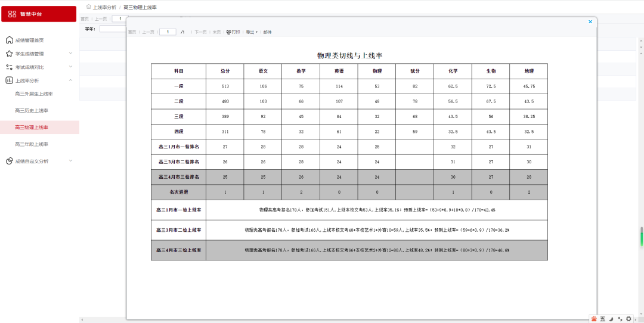The image size is (644, 323).
Task: Open input method settings gear icon
Action: [628, 319]
